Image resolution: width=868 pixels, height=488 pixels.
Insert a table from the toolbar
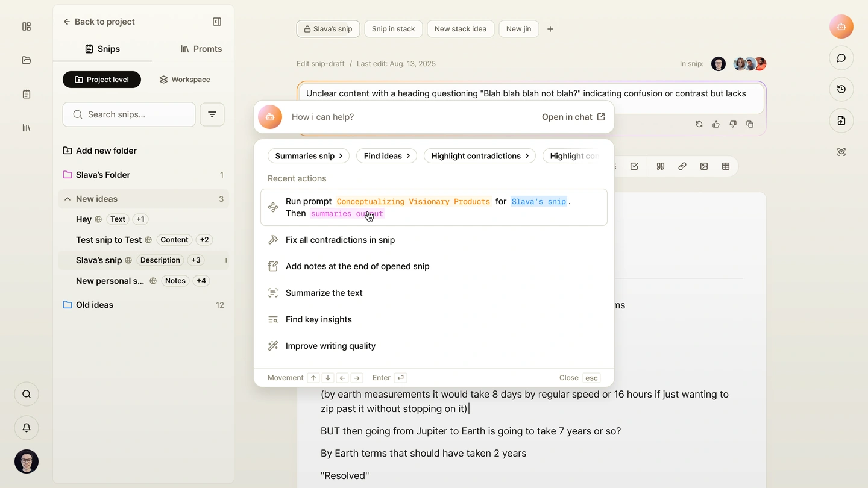click(726, 166)
